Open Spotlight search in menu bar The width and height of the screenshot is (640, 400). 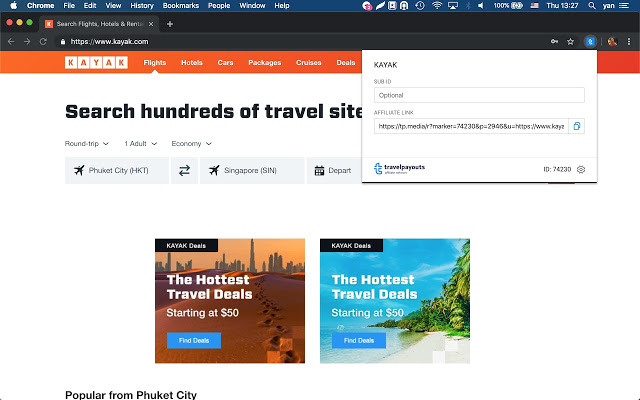[591, 5]
